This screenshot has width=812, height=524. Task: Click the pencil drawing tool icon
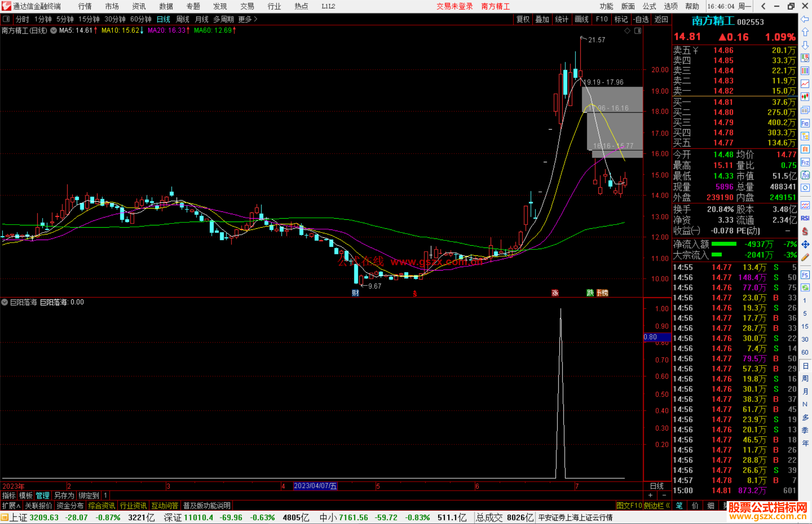point(805,257)
